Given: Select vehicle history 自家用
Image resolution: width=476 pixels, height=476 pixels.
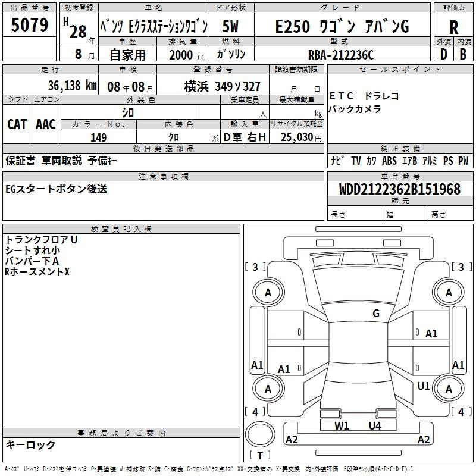Looking at the screenshot, I should [x=127, y=55].
